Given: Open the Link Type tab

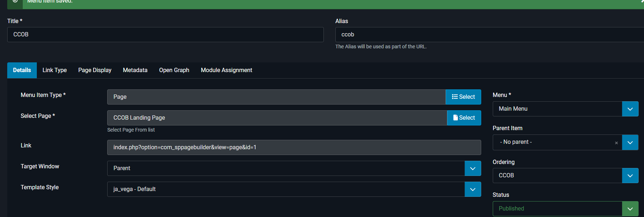Looking at the screenshot, I should pyautogui.click(x=55, y=70).
